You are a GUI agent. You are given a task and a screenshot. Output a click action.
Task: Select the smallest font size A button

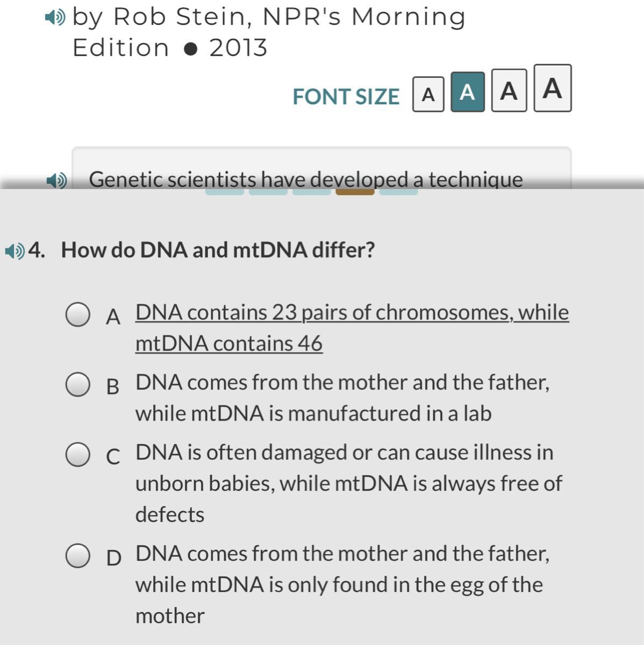428,94
